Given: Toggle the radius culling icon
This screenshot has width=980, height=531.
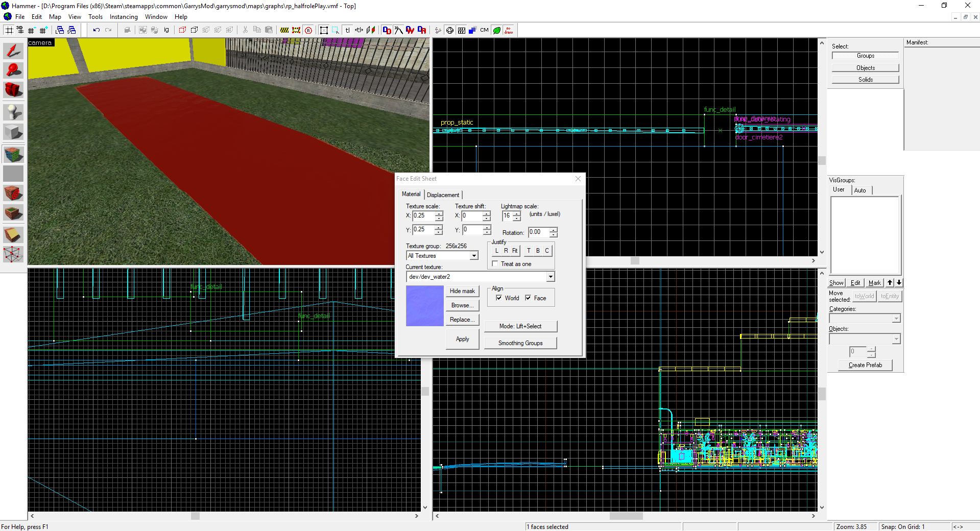Looking at the screenshot, I should click(x=308, y=30).
